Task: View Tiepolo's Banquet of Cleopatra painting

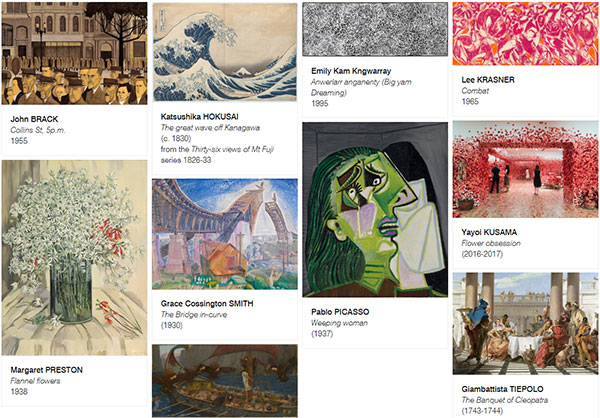Action: [x=525, y=323]
